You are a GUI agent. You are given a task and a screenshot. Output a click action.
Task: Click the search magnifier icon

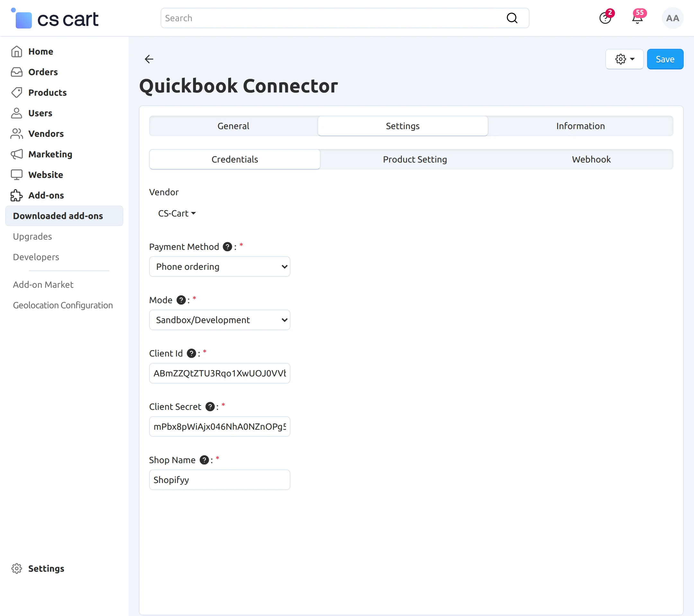512,18
